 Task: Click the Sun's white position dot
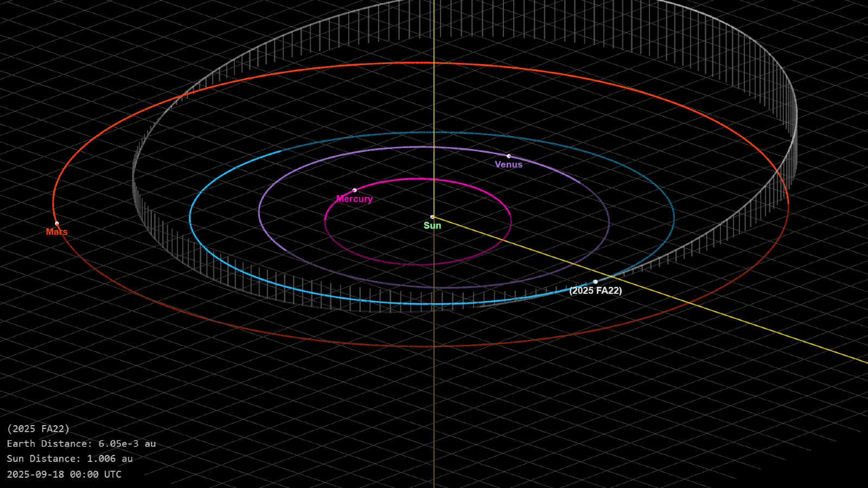pos(432,217)
